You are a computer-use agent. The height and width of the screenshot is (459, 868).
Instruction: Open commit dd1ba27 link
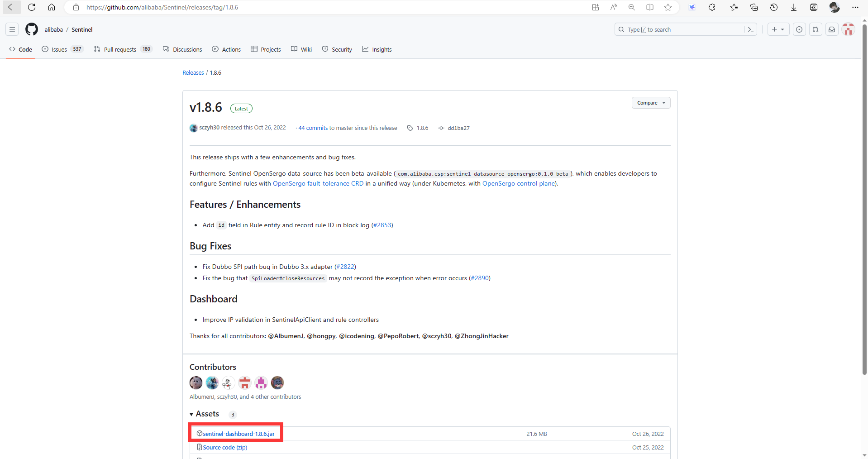pyautogui.click(x=454, y=128)
